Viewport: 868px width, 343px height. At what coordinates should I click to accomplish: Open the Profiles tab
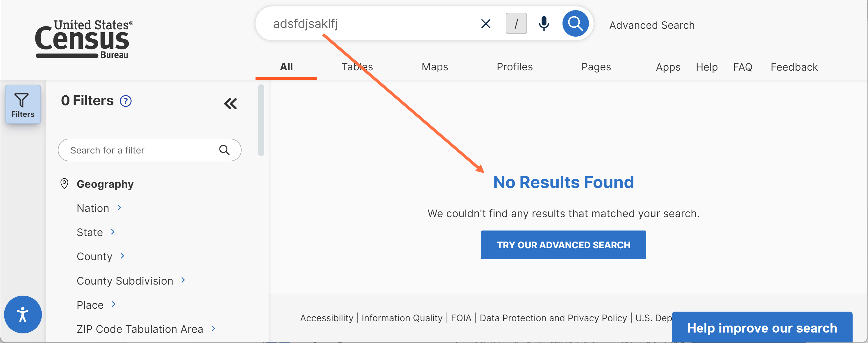[x=515, y=67]
